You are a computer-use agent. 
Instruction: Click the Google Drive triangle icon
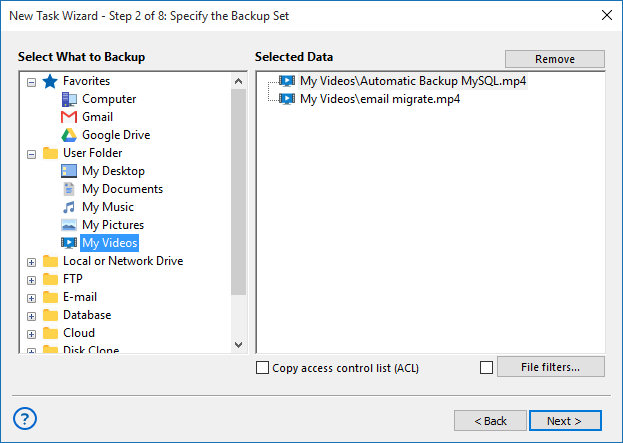(69, 135)
